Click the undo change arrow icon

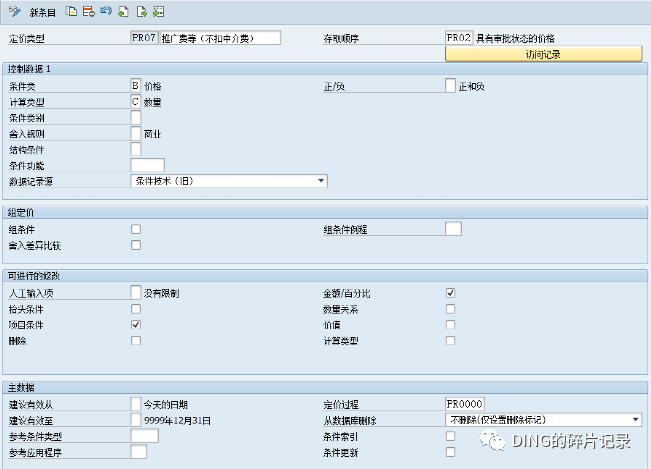pyautogui.click(x=106, y=12)
